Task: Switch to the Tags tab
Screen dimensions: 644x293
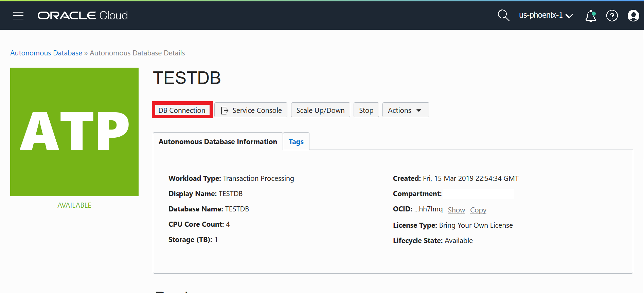Action: (296, 142)
